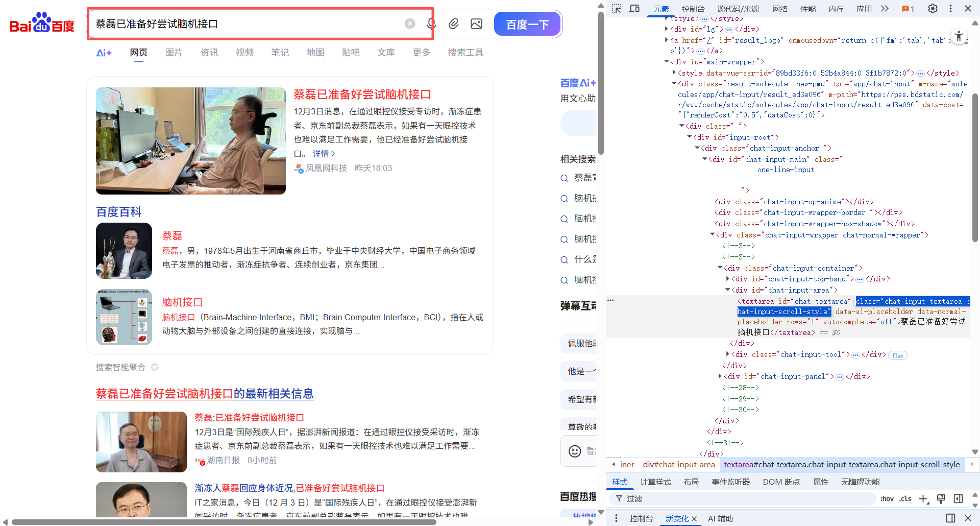Start voice search with microphone icon

click(x=432, y=23)
